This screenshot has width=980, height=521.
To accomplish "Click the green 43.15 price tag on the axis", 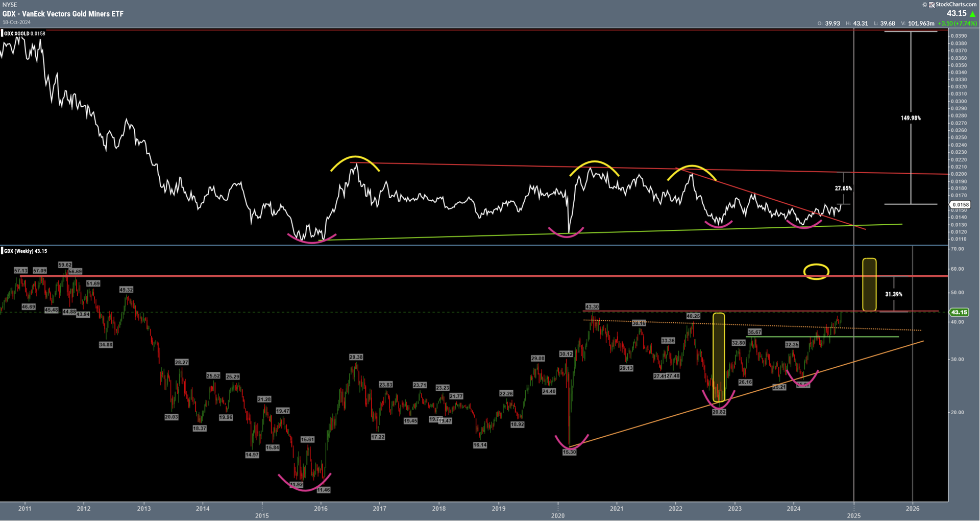I will 959,312.
